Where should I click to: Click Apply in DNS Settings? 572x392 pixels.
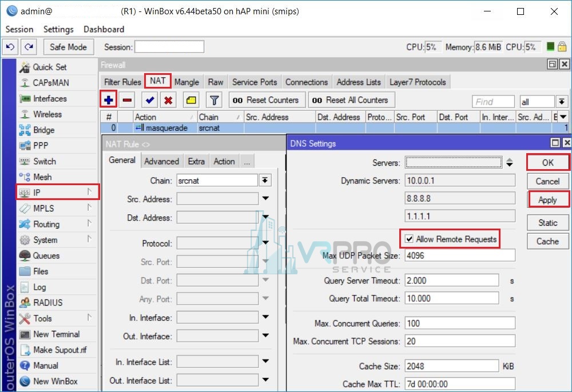click(x=547, y=199)
